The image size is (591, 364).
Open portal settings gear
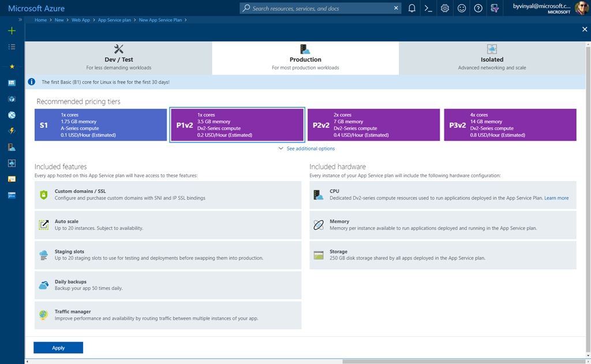[x=445, y=8]
